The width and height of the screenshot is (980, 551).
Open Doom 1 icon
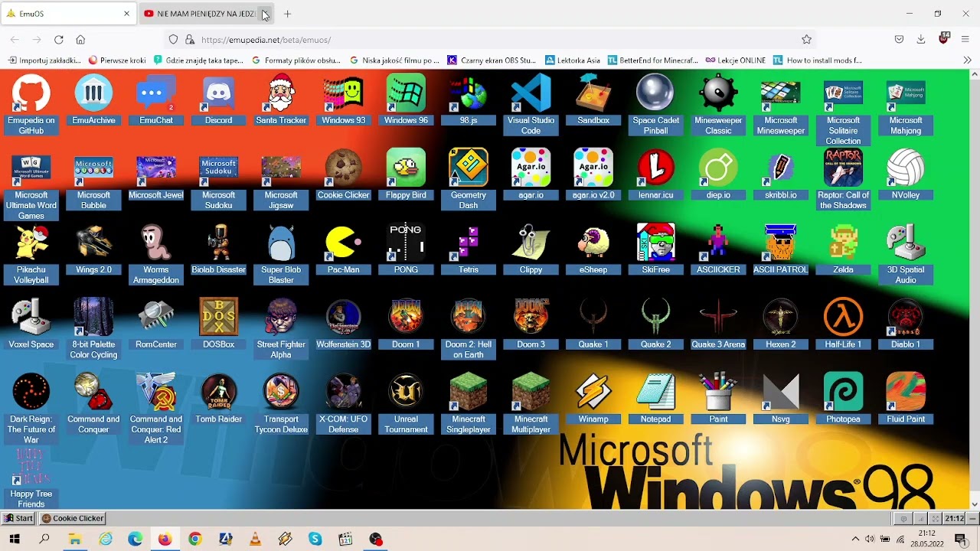pyautogui.click(x=406, y=324)
